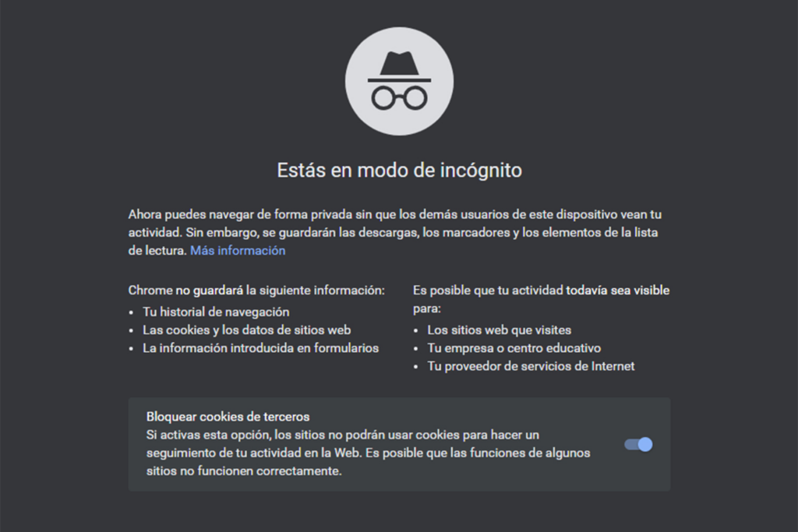Open the 'Más información' link
Image resolution: width=798 pixels, height=532 pixels.
click(238, 251)
